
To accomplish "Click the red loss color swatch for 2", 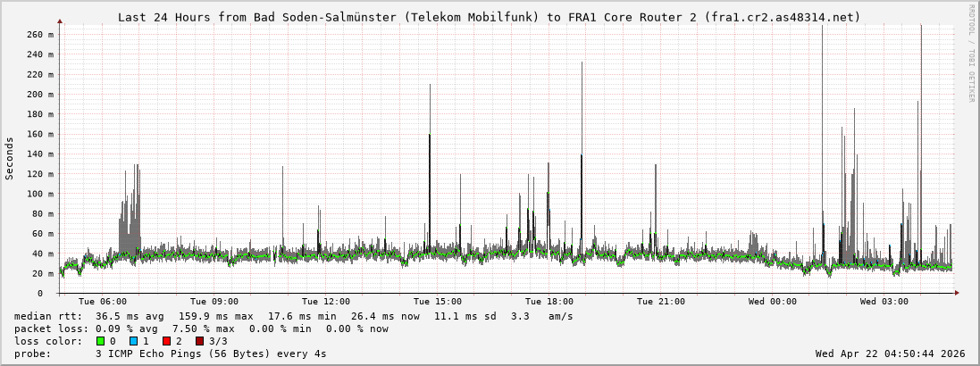I will [166, 341].
